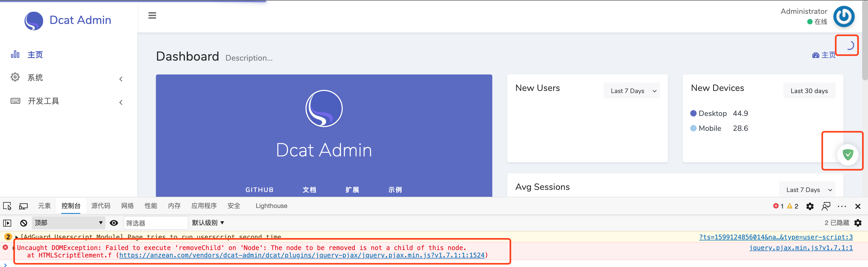Select the inspect element tool in DevTools

pyautogui.click(x=7, y=206)
